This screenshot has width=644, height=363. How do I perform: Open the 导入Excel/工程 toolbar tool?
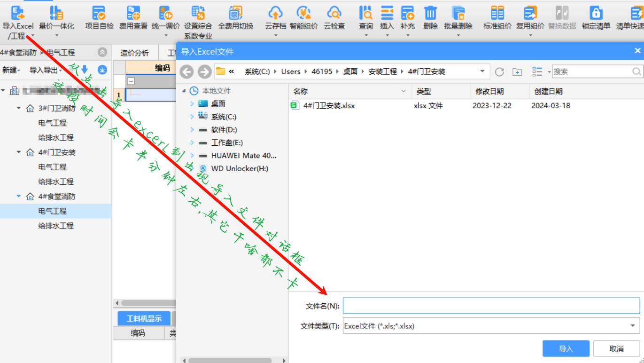tap(18, 21)
